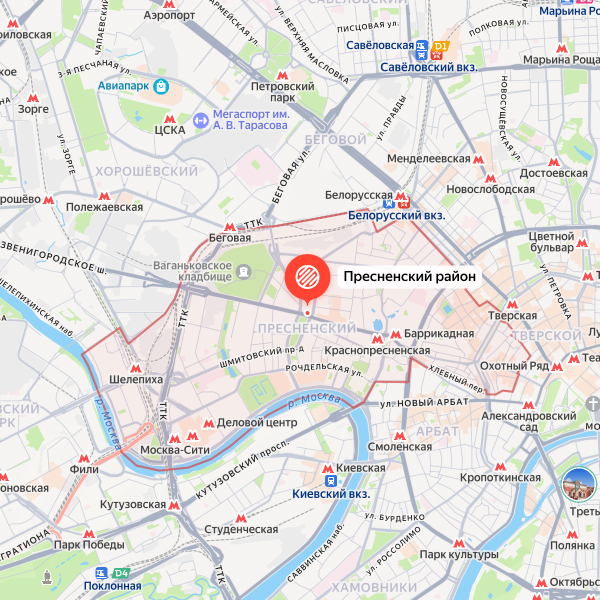Click the Беговая metro station icon
Image resolution: width=600 pixels, height=600 pixels.
tap(230, 227)
